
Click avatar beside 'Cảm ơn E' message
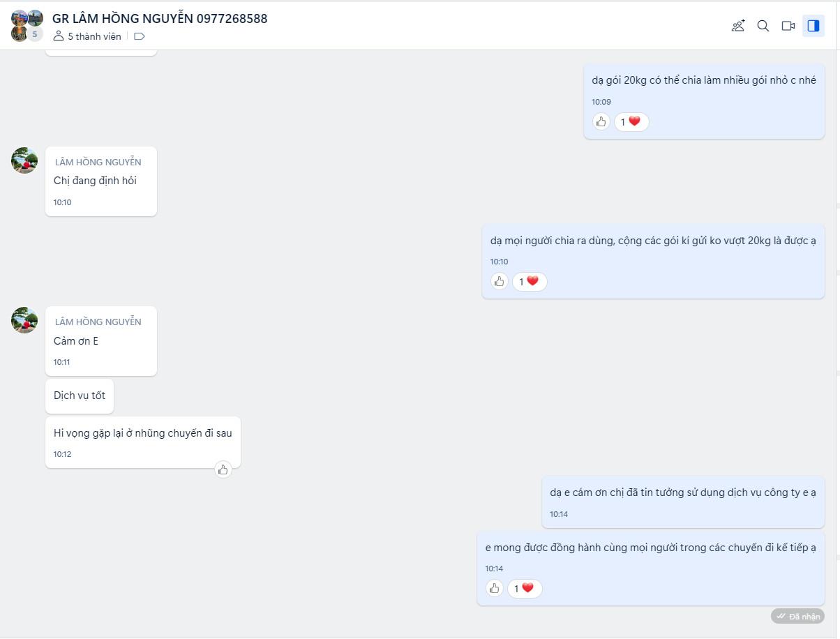(24, 320)
